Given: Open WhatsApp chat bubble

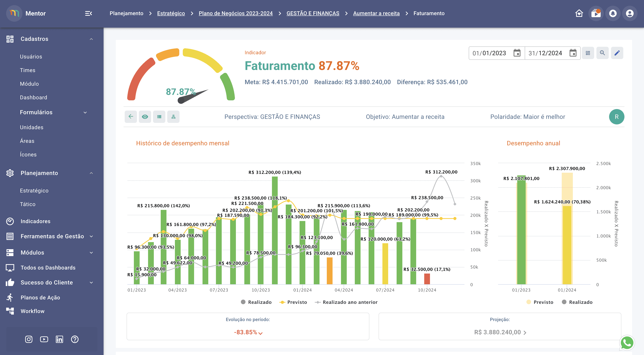Looking at the screenshot, I should point(627,343).
